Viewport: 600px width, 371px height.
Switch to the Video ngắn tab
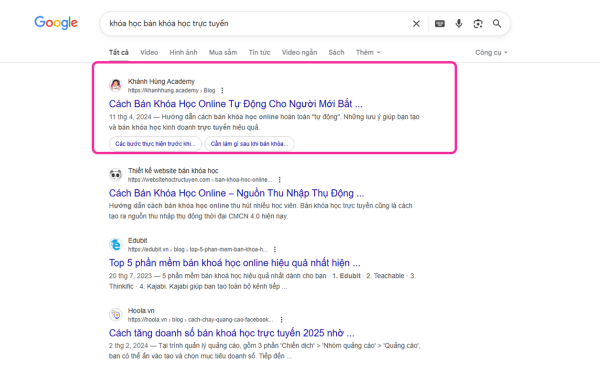point(299,52)
